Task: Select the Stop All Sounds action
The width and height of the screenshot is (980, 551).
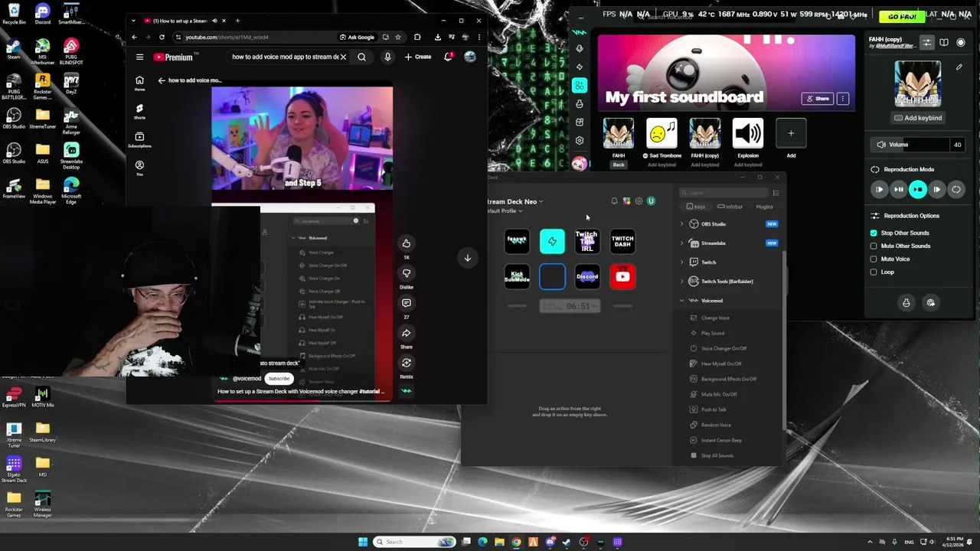Action: [717, 455]
